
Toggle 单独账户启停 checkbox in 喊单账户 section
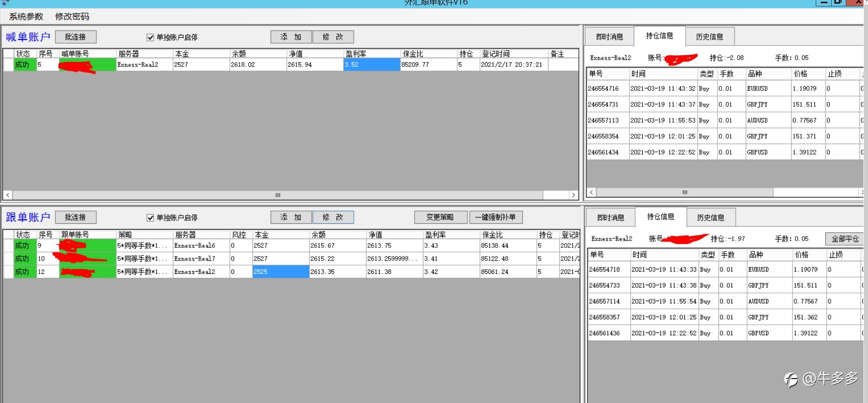pos(151,37)
